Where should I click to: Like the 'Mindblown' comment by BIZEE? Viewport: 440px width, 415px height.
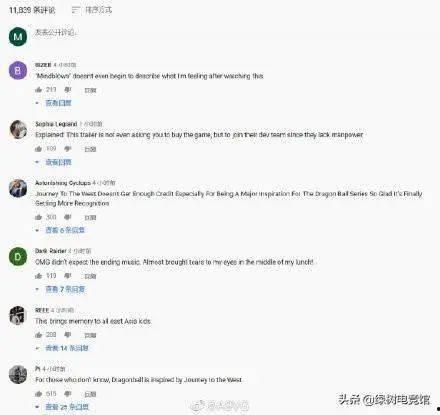point(39,90)
